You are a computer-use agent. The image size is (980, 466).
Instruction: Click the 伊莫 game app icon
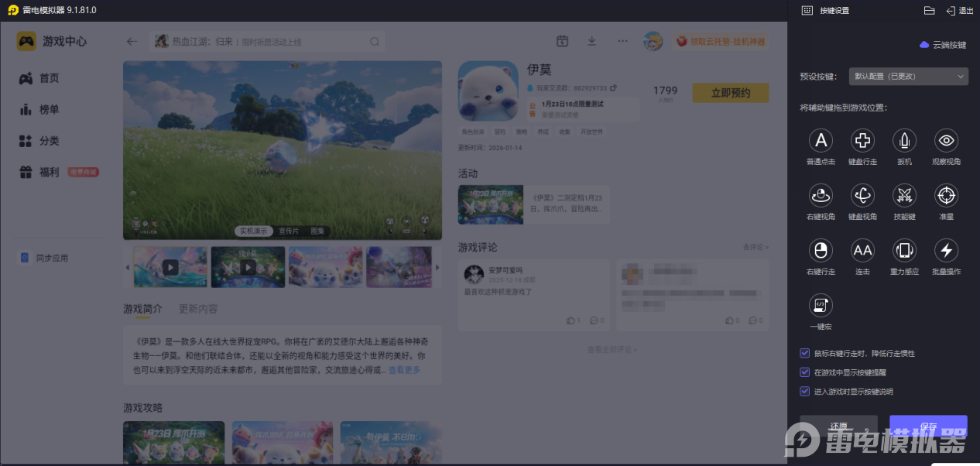(x=488, y=91)
